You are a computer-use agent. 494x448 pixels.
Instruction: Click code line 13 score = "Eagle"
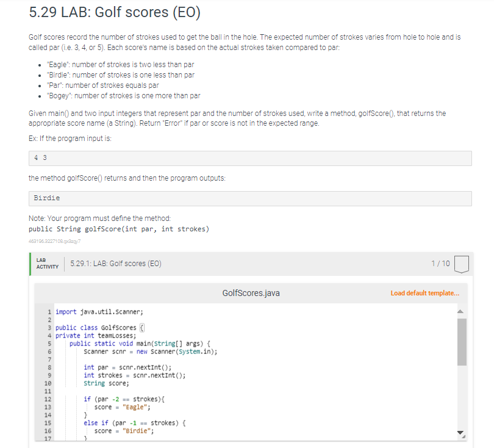tap(122, 407)
